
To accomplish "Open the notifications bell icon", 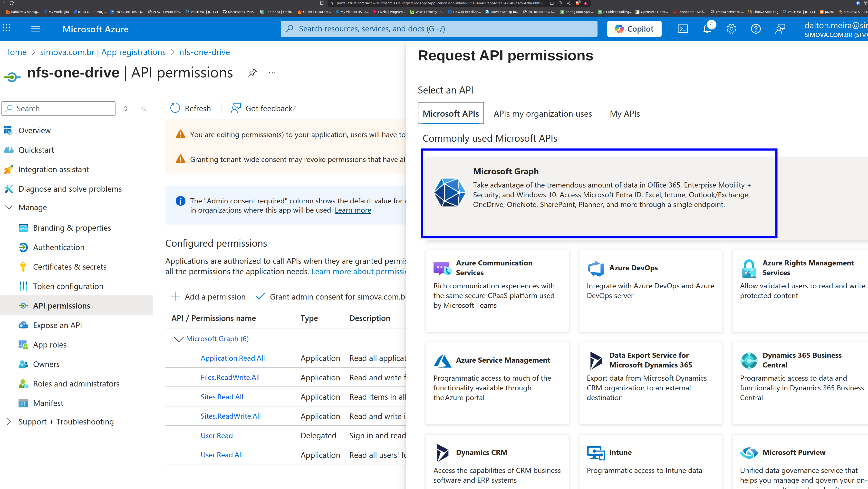I will point(707,29).
